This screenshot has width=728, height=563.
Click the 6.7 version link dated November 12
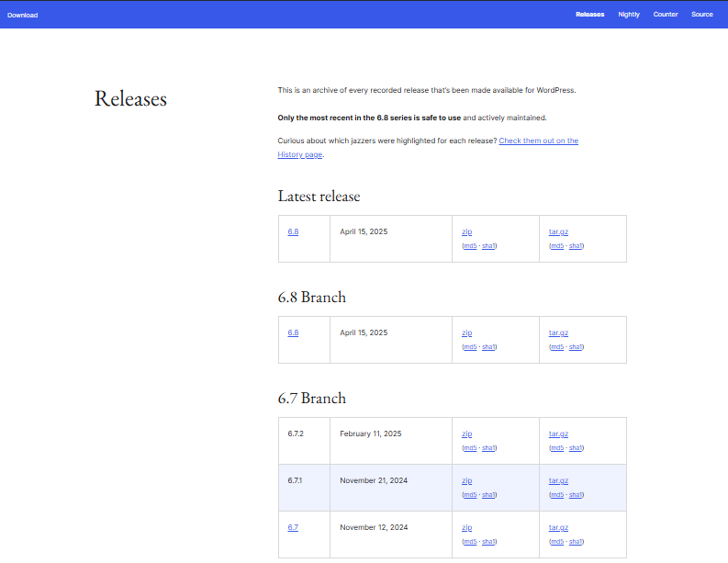(293, 527)
